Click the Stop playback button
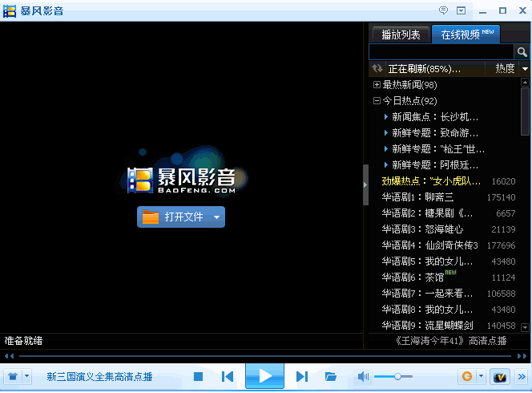 (x=198, y=376)
